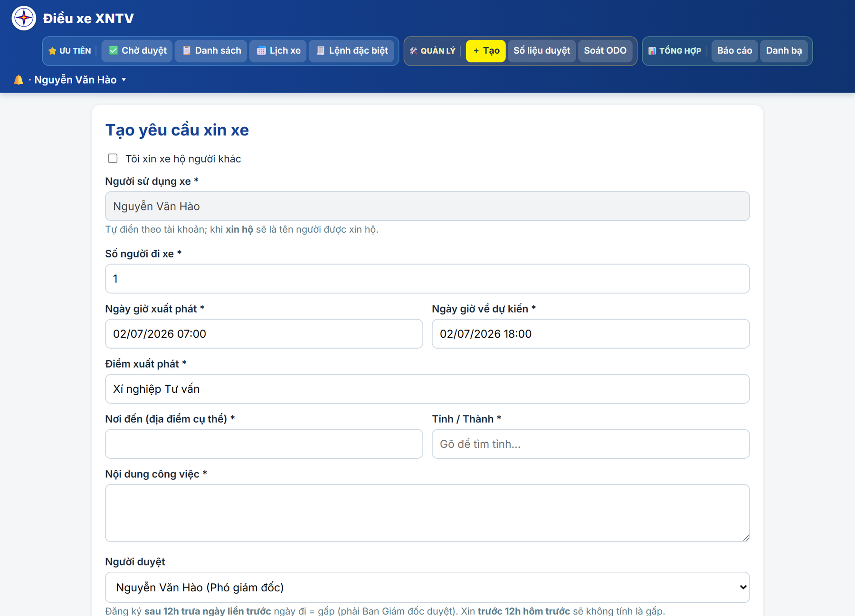
Task: Click the tools icon beside QUẢN LÝ
Action: pos(414,51)
